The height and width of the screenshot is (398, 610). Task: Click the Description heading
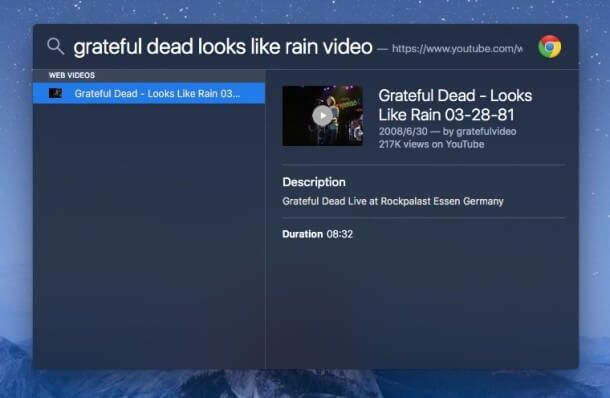[314, 182]
